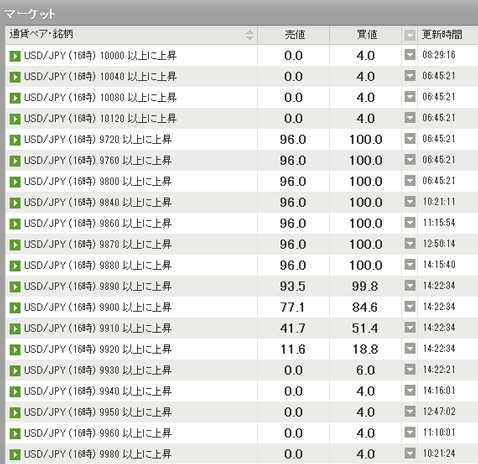Select green arrow icon on 9910 row
478x464 pixels.
click(x=15, y=329)
